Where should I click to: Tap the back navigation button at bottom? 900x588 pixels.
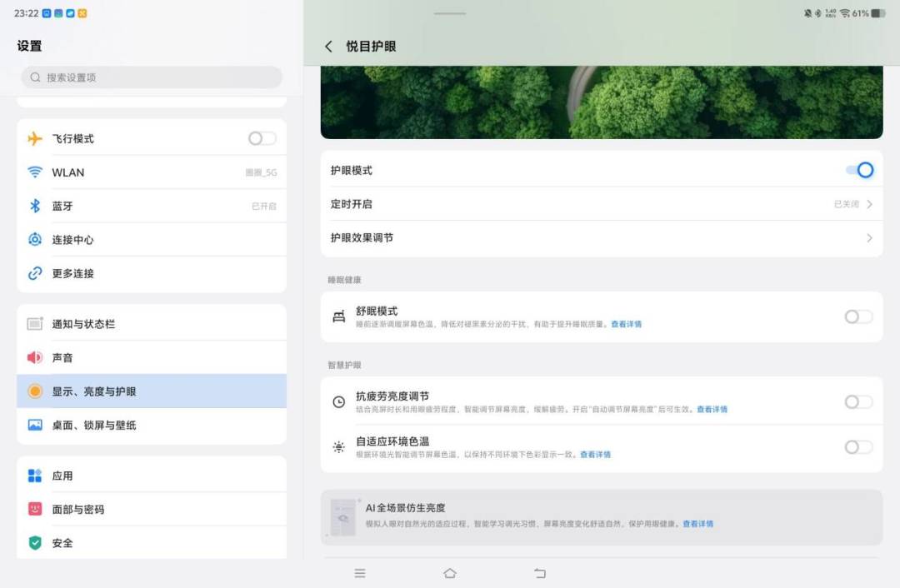tap(540, 573)
